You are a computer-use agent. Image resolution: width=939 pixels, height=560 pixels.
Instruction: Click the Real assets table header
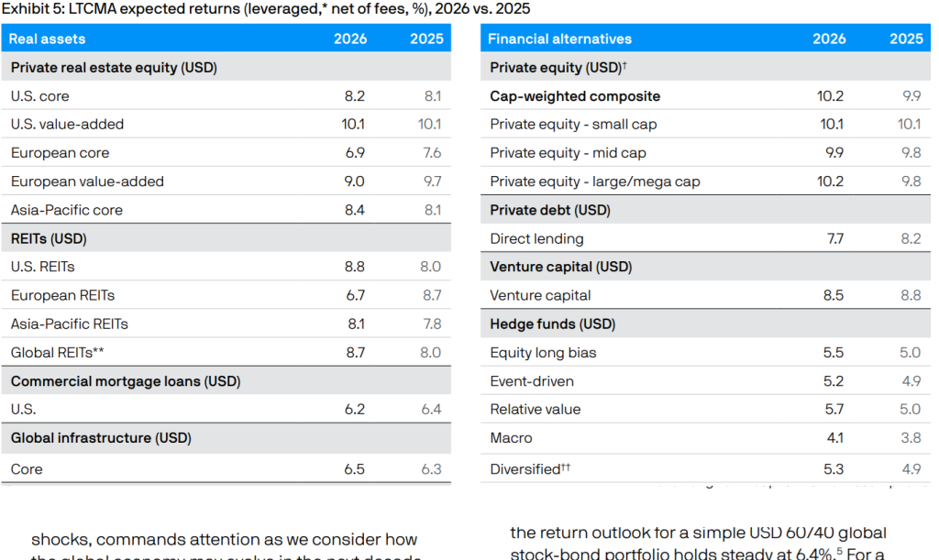click(47, 38)
